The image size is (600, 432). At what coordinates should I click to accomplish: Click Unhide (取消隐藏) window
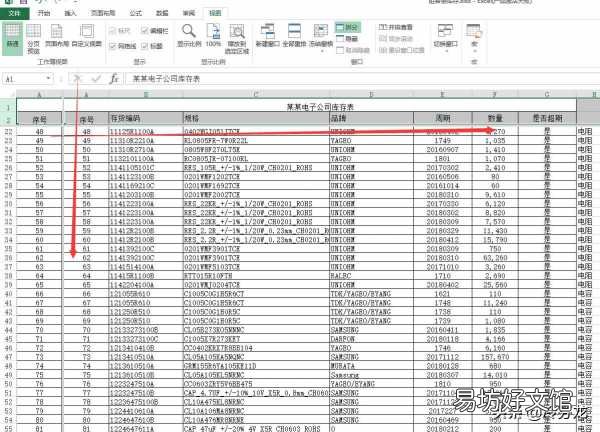click(x=353, y=50)
